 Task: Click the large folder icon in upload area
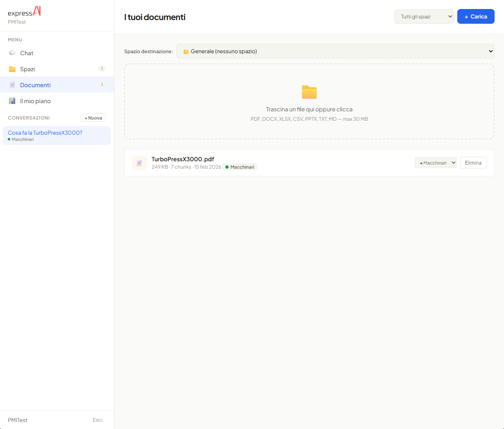[x=309, y=92]
